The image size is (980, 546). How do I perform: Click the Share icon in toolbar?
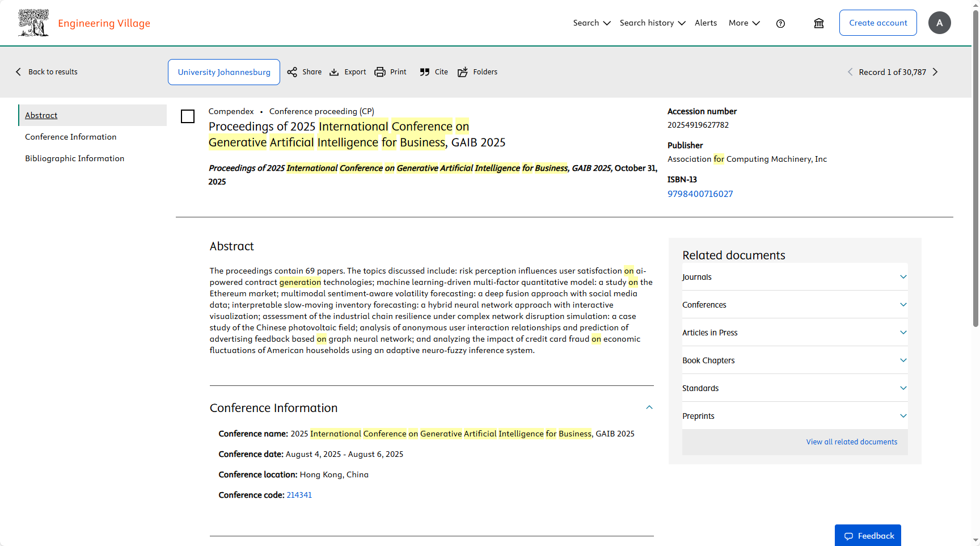(292, 72)
